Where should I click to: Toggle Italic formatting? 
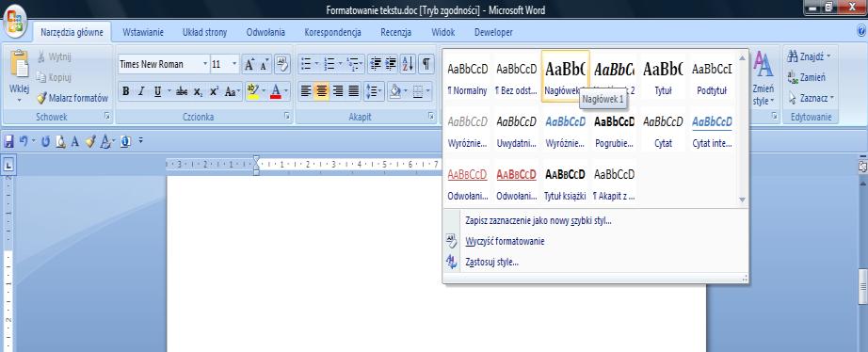click(141, 92)
